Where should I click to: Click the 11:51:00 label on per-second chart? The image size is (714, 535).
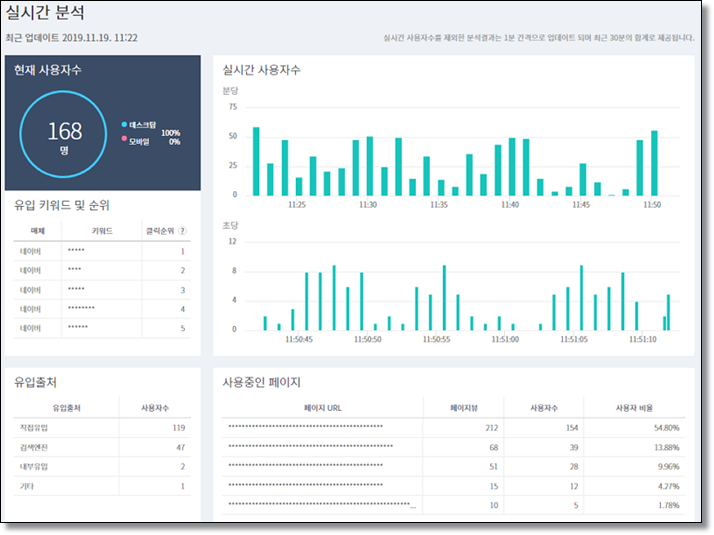coord(505,340)
